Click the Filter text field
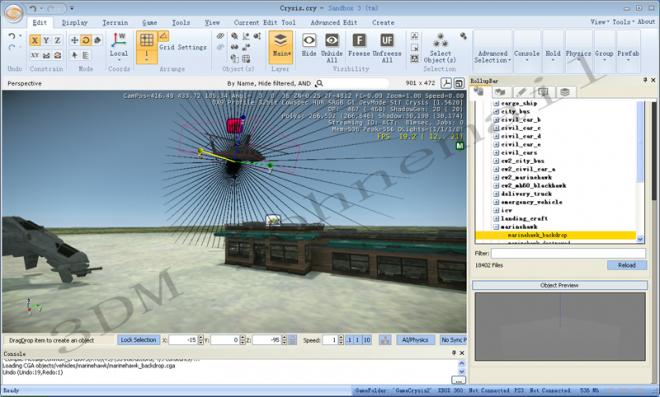 coord(568,253)
